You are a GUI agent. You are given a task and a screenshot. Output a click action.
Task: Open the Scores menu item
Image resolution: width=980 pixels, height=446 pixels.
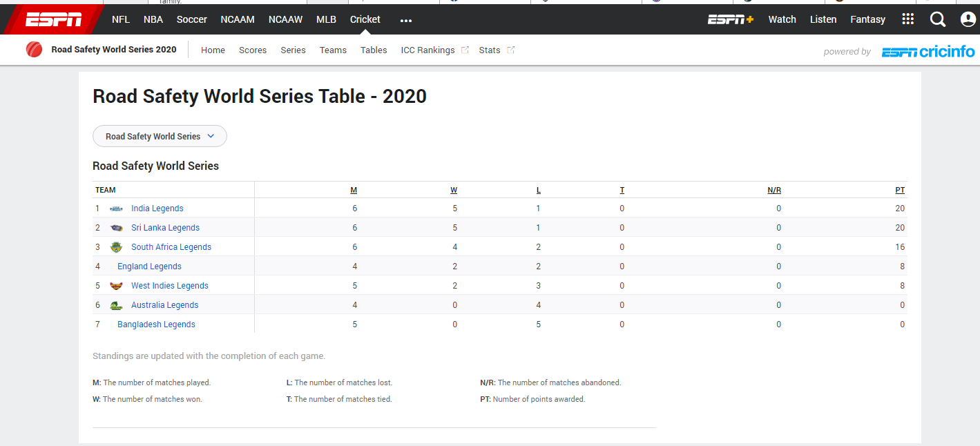tap(253, 50)
